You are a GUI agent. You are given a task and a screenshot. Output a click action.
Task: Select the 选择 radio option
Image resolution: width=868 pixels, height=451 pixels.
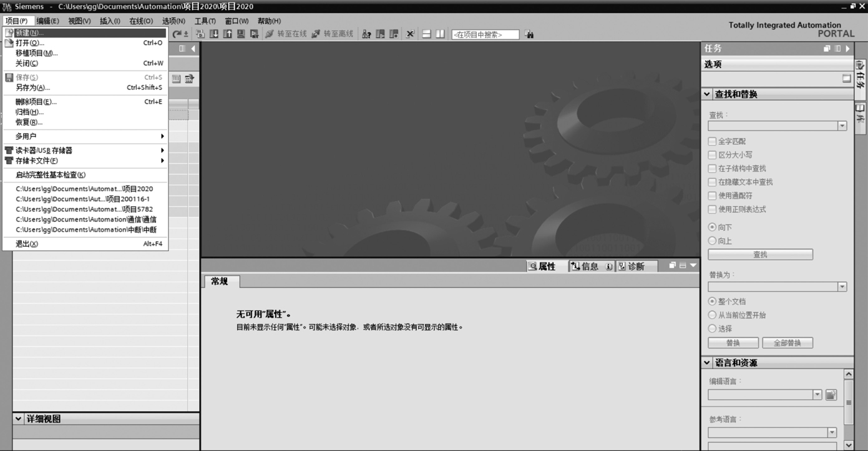coord(712,329)
